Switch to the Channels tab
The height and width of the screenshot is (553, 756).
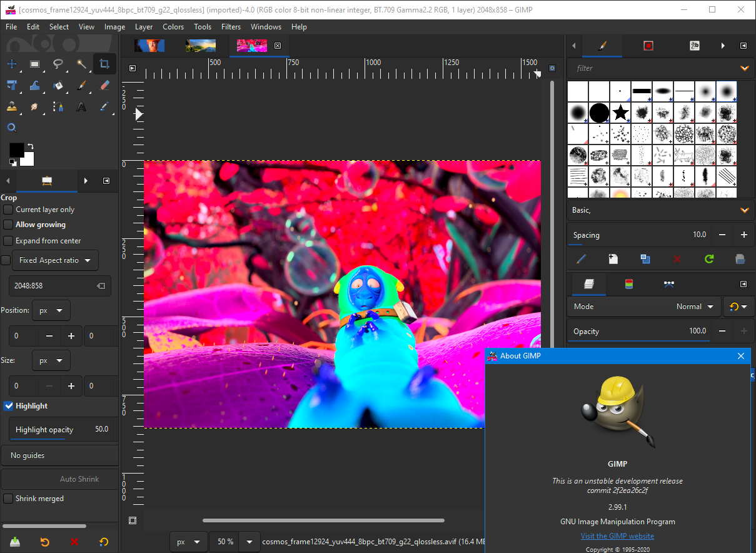(629, 284)
